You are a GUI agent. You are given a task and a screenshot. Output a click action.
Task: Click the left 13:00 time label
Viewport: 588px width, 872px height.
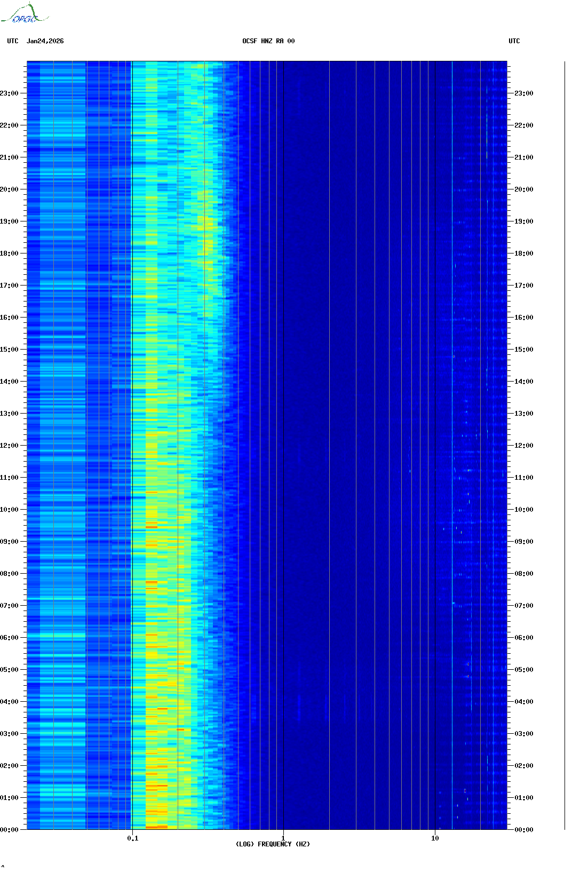point(9,414)
